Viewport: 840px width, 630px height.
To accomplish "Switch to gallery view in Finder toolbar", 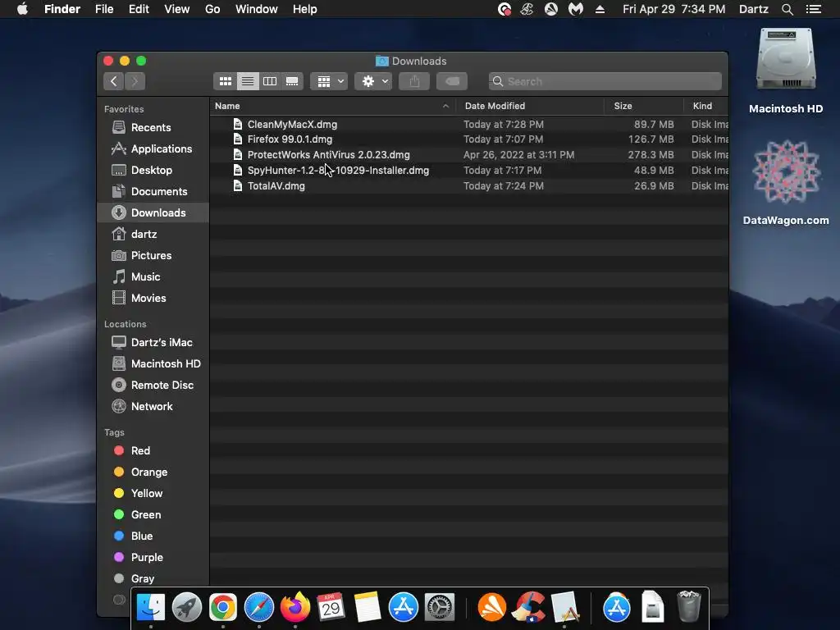I will pyautogui.click(x=292, y=81).
